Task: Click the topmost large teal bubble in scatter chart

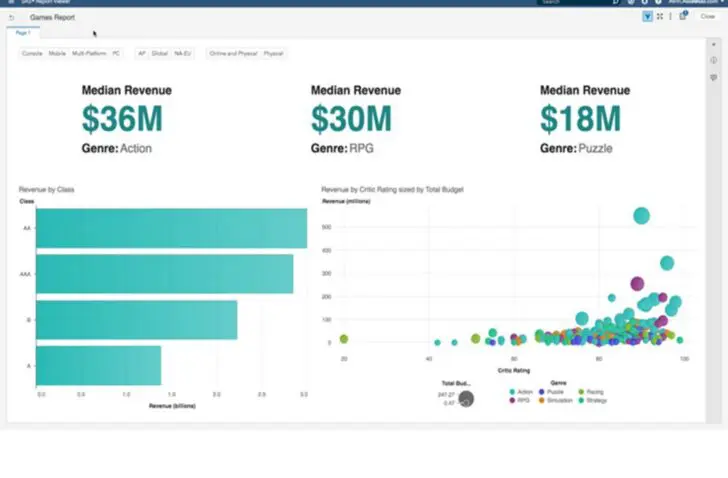Action: 641,216
